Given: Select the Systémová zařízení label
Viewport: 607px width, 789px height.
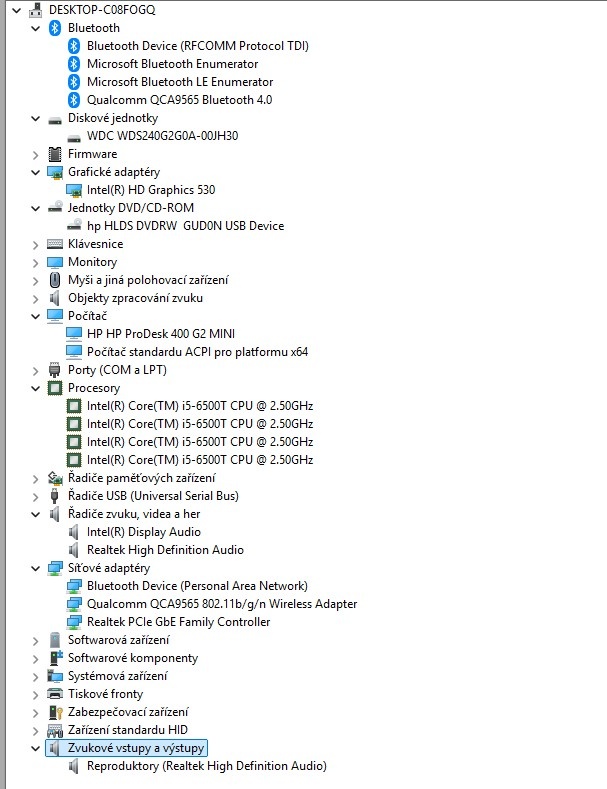Looking at the screenshot, I should point(118,676).
